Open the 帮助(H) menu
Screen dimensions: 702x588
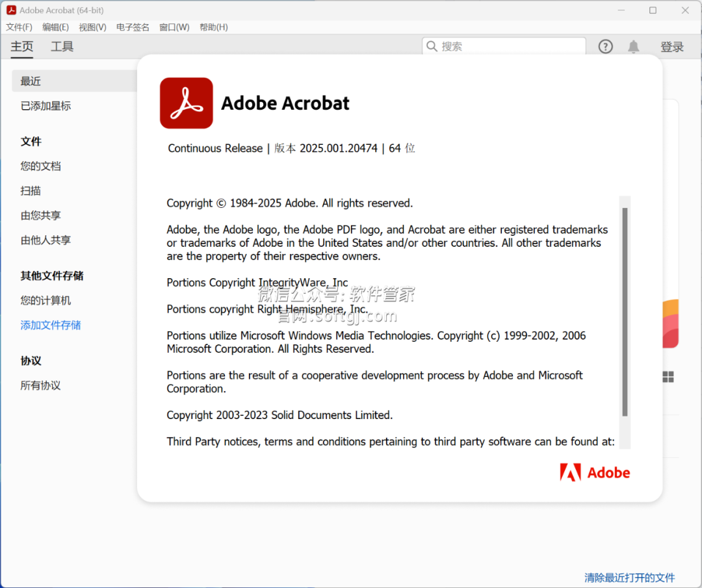(x=213, y=27)
